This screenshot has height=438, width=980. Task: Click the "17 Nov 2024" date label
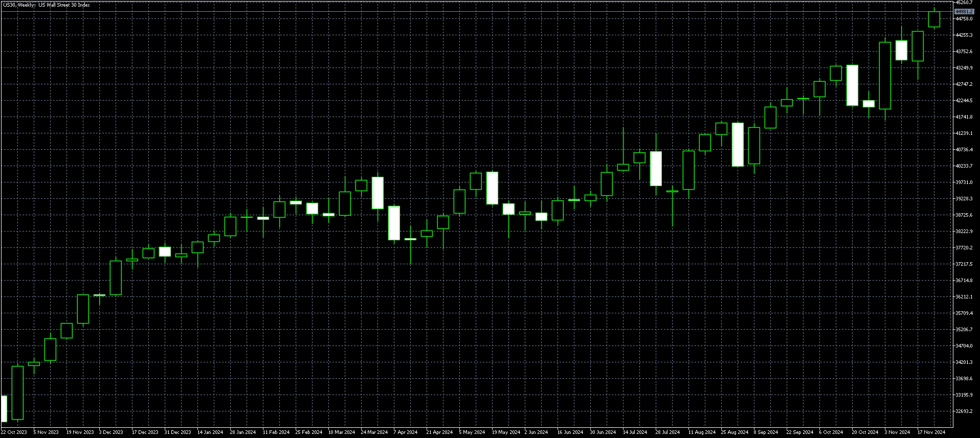(931, 432)
